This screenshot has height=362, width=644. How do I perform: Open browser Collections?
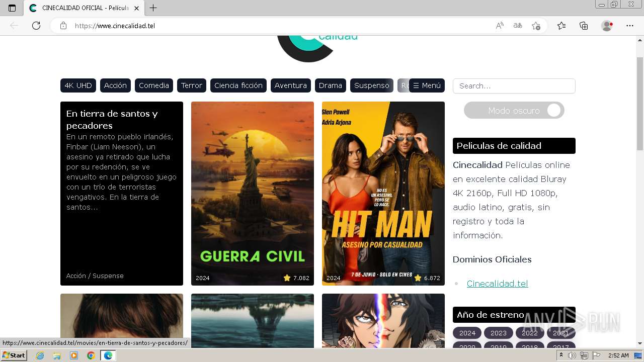click(x=584, y=26)
